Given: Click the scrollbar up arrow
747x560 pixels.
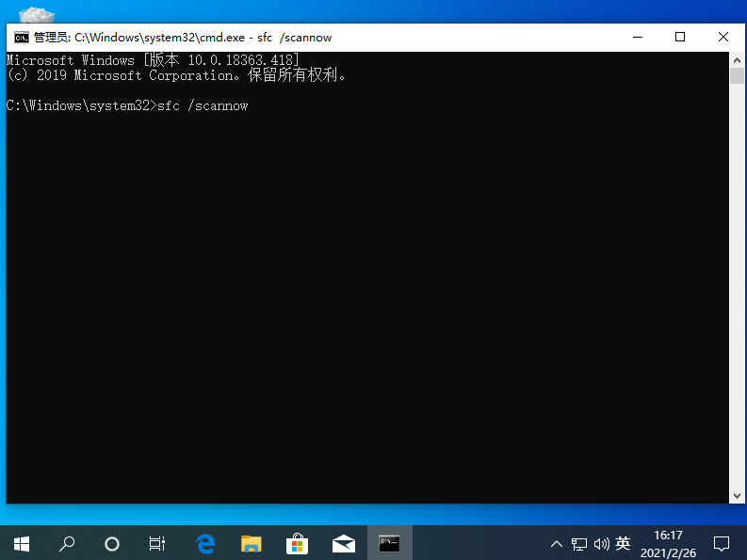Looking at the screenshot, I should (x=737, y=60).
